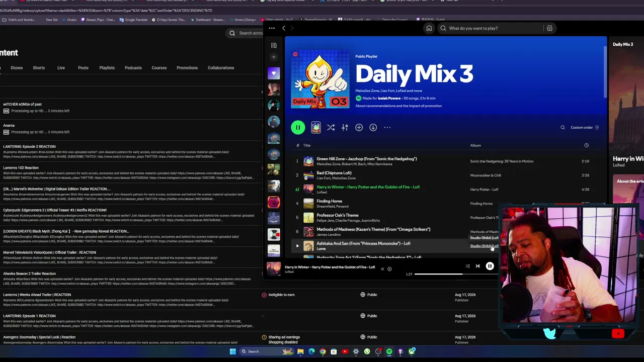Open Spotify from the taskbar
This screenshot has height=362, width=644.
click(x=389, y=351)
